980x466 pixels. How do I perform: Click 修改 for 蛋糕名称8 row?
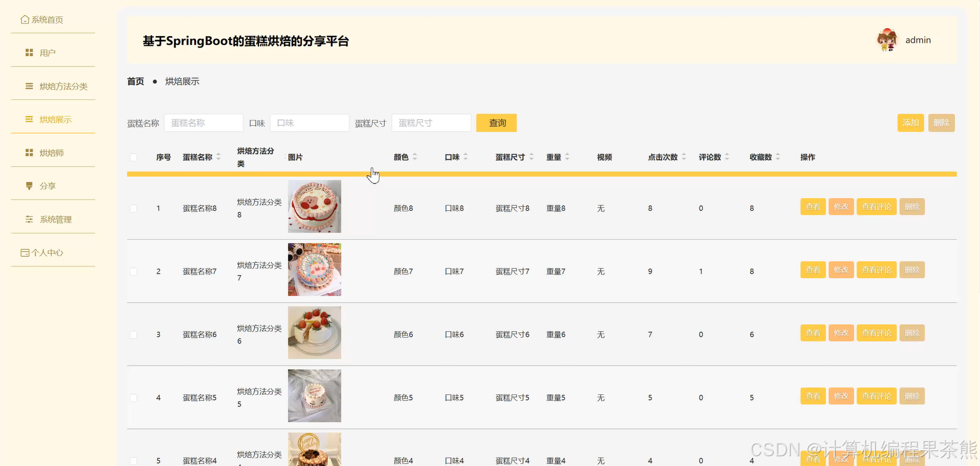(x=841, y=207)
